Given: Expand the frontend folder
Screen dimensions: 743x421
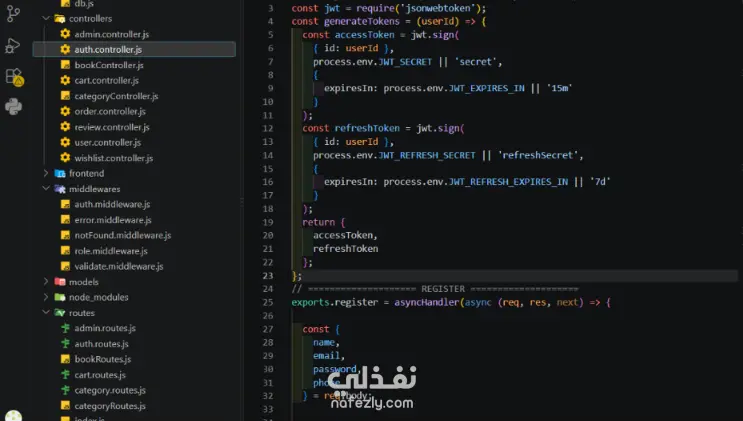Looking at the screenshot, I should [46, 174].
